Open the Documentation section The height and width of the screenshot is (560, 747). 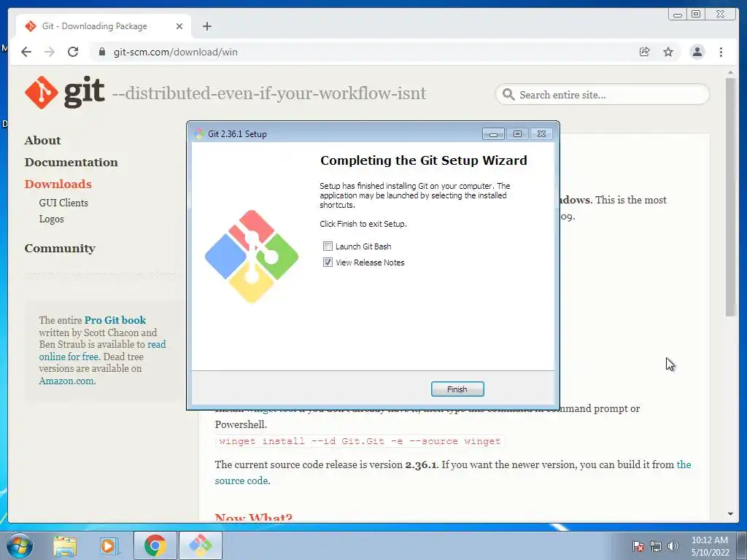coord(71,163)
